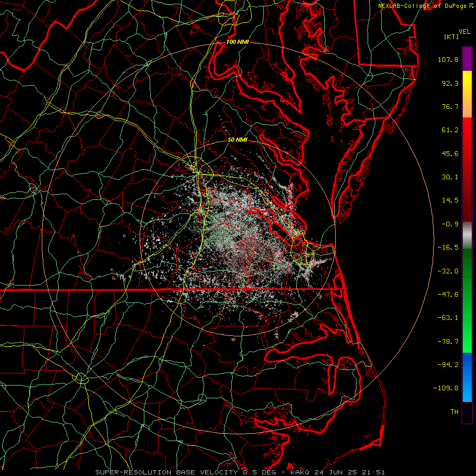This screenshot has height=476, width=476.
Task: Select the 50 NMI range ring label
Action: click(237, 140)
